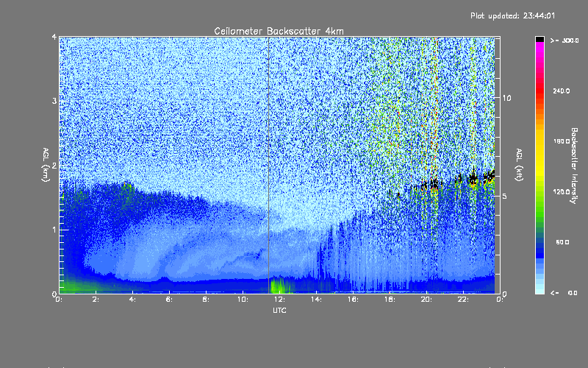The height and width of the screenshot is (368, 588).
Task: Click the '3' tick on the km axis
Action: 54,101
